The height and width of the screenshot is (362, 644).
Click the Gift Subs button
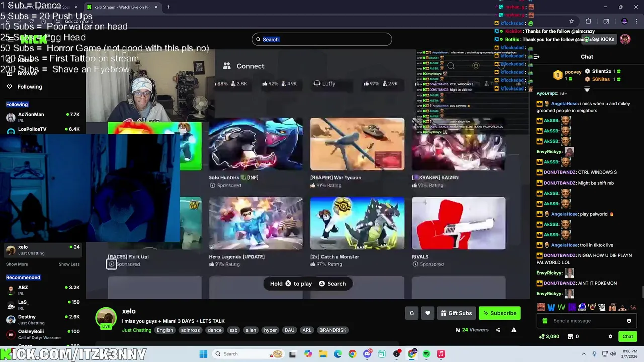pos(456,313)
